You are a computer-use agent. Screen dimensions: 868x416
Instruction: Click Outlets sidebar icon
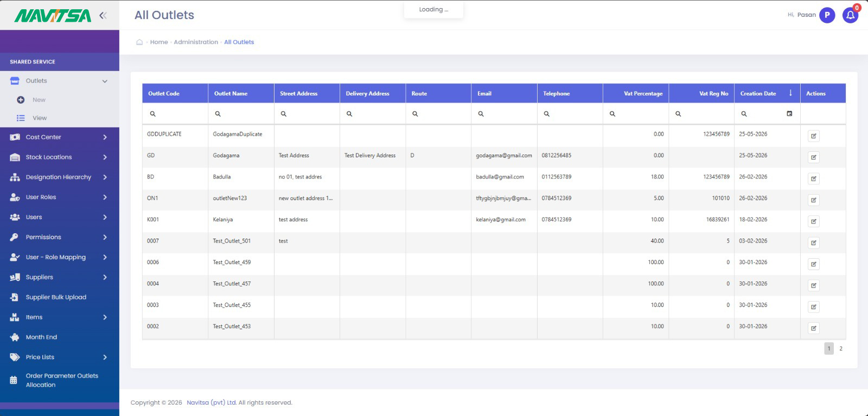(x=15, y=81)
